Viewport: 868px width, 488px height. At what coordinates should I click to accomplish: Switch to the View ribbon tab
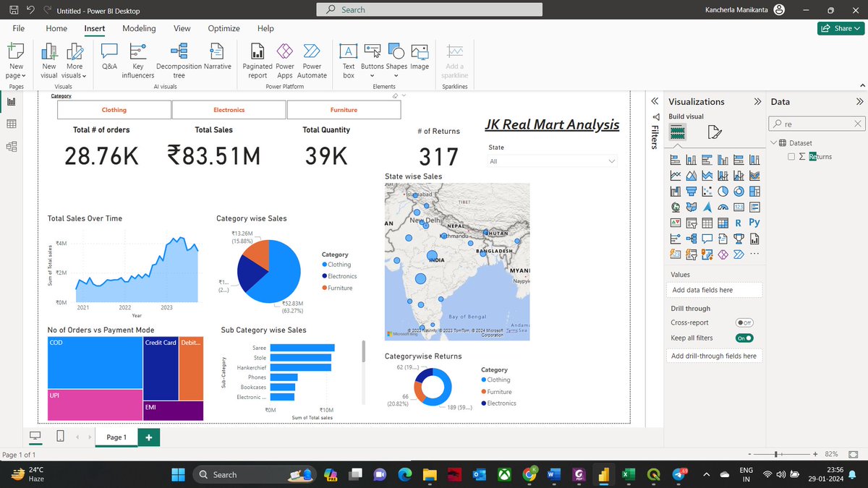(182, 28)
